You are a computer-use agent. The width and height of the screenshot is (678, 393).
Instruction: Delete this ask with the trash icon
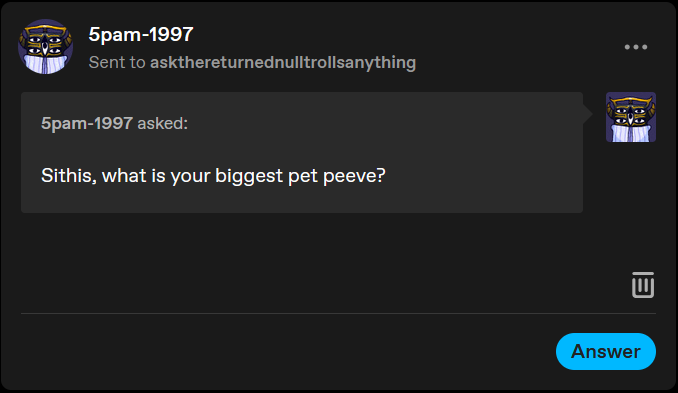point(643,284)
